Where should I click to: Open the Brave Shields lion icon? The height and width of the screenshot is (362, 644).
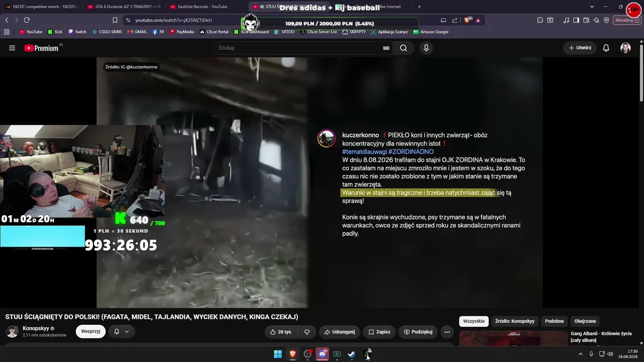tap(467, 20)
